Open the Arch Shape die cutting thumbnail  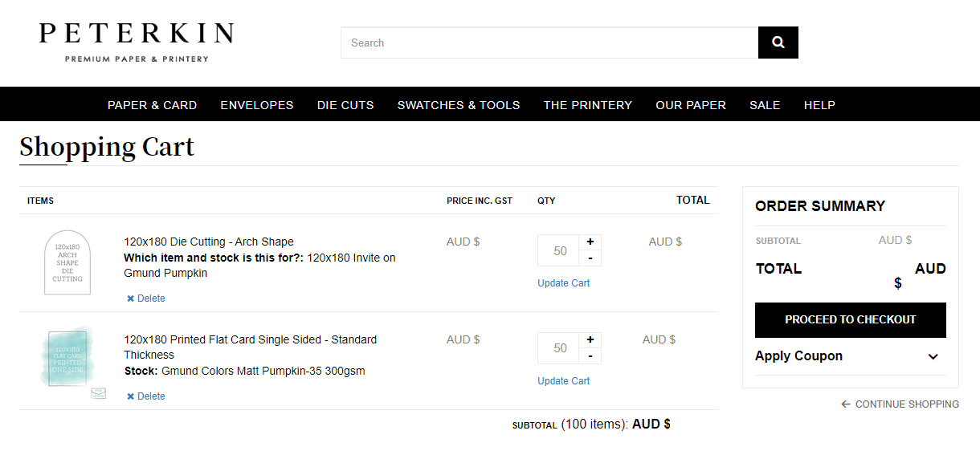(67, 262)
